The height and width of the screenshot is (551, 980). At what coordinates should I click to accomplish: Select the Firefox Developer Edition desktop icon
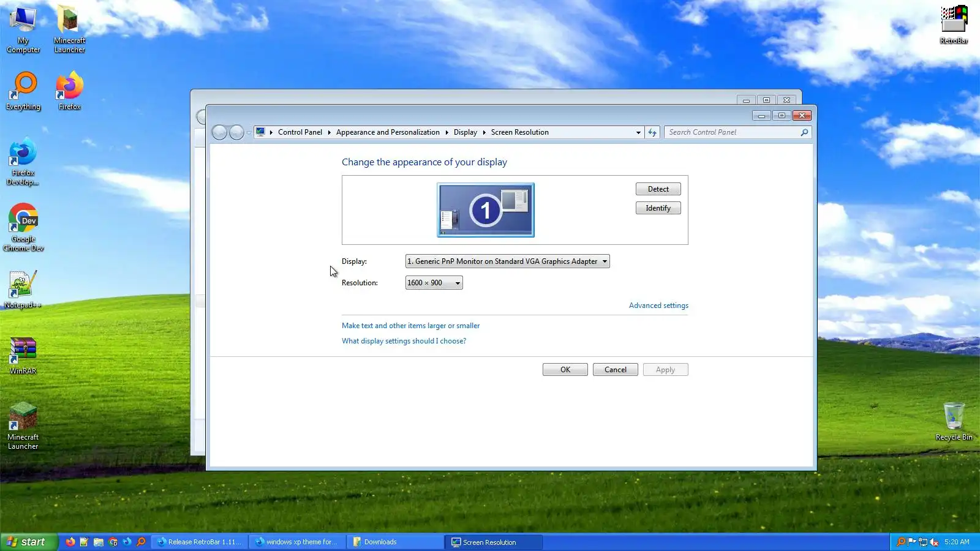coord(23,162)
